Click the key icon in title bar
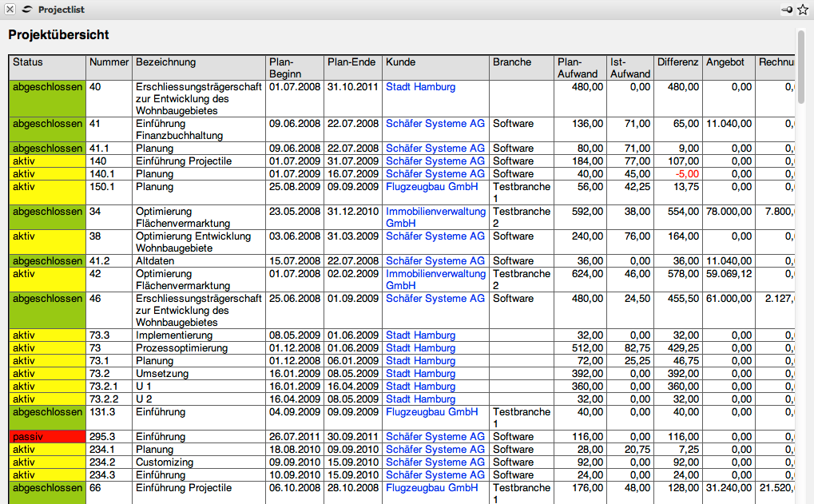Image resolution: width=814 pixels, height=504 pixels. pyautogui.click(x=788, y=10)
